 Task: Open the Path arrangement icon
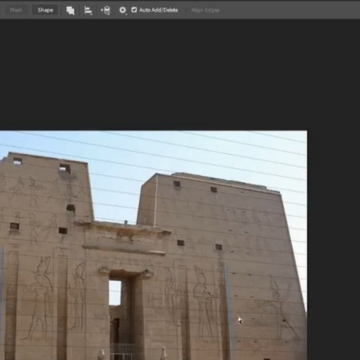pyautogui.click(x=105, y=10)
